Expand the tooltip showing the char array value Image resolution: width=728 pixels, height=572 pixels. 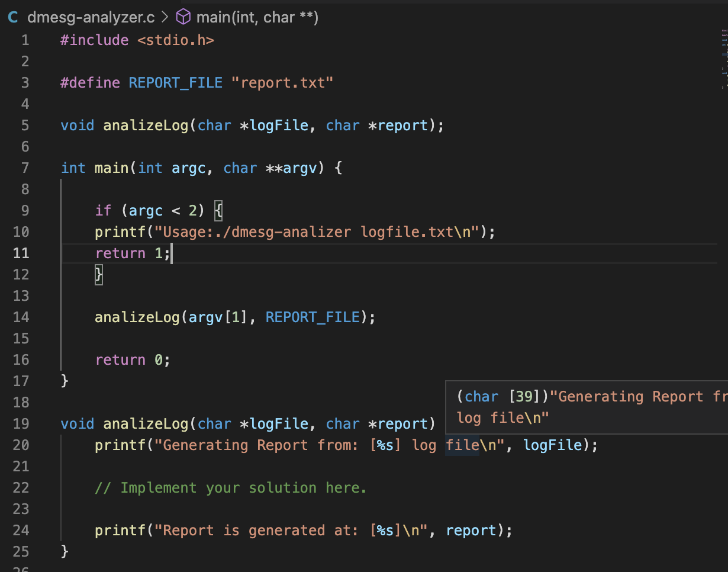coord(586,407)
